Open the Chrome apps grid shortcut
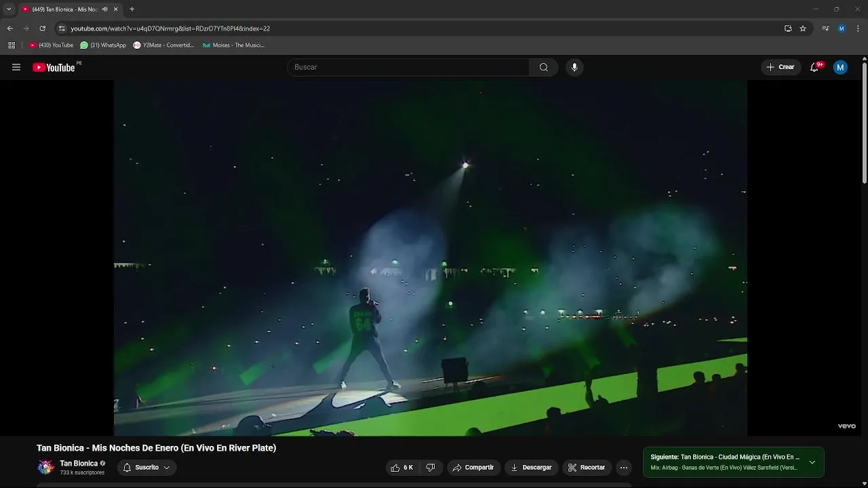This screenshot has height=488, width=868. coord(12,45)
